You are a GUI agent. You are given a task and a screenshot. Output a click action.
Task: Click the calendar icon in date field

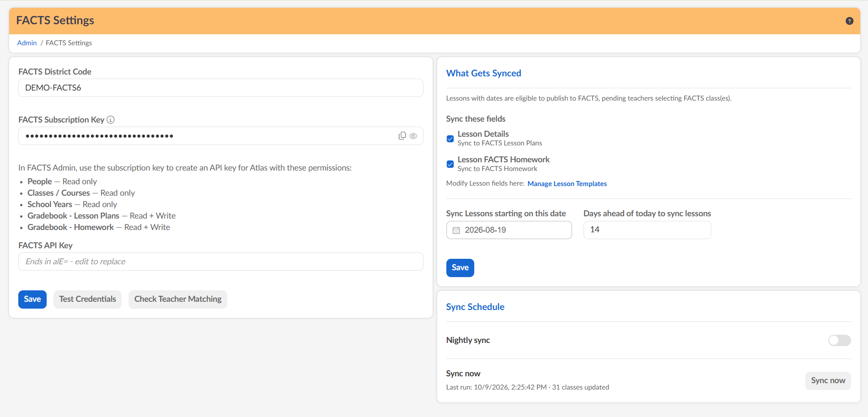(x=456, y=230)
